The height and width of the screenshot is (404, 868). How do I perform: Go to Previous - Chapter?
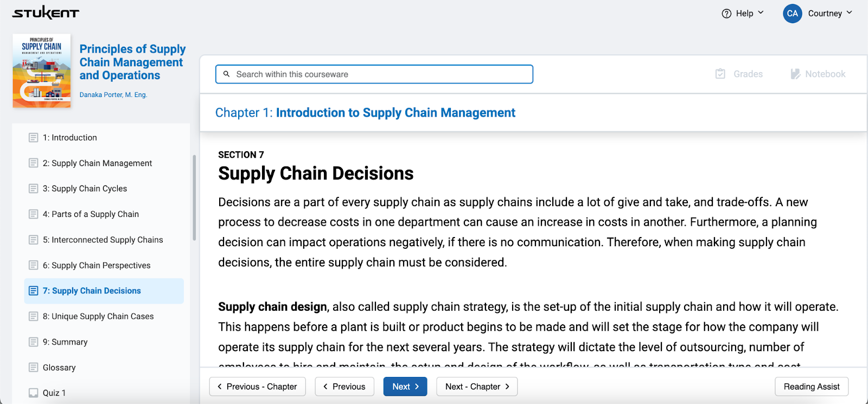pos(257,387)
